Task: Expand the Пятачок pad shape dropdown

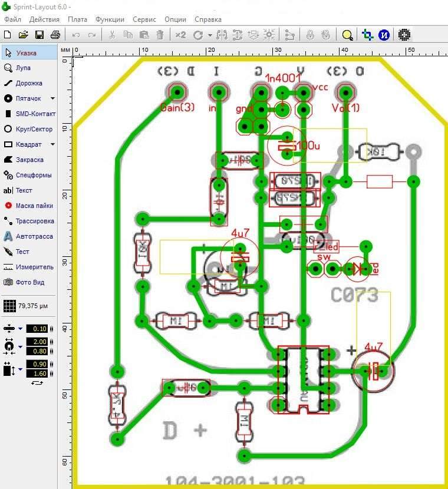Action: click(x=52, y=98)
